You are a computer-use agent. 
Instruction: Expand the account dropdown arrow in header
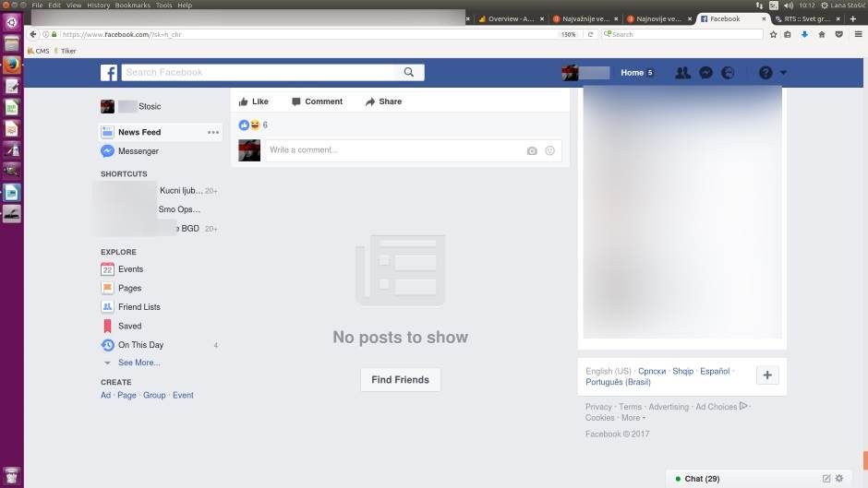click(x=783, y=73)
